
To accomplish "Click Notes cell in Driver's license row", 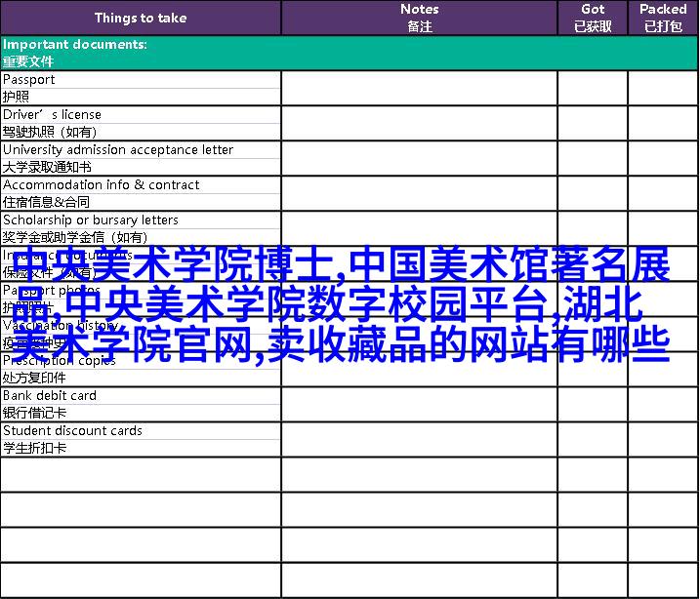I will pos(419,123).
